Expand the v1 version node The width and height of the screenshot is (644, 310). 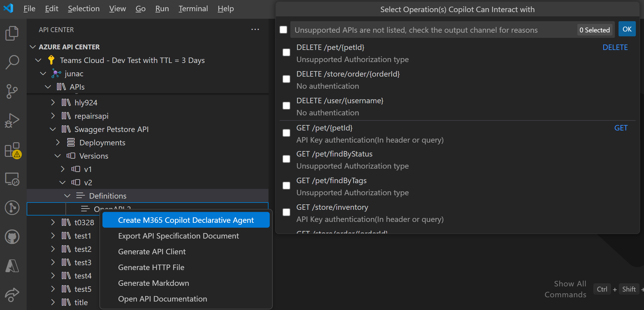coord(62,169)
